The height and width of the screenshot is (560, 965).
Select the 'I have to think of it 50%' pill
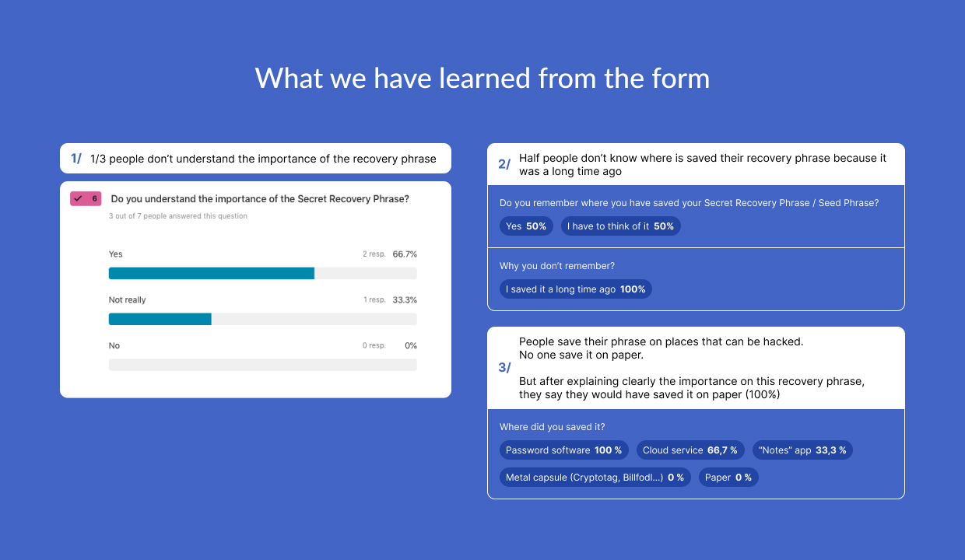[x=620, y=226]
